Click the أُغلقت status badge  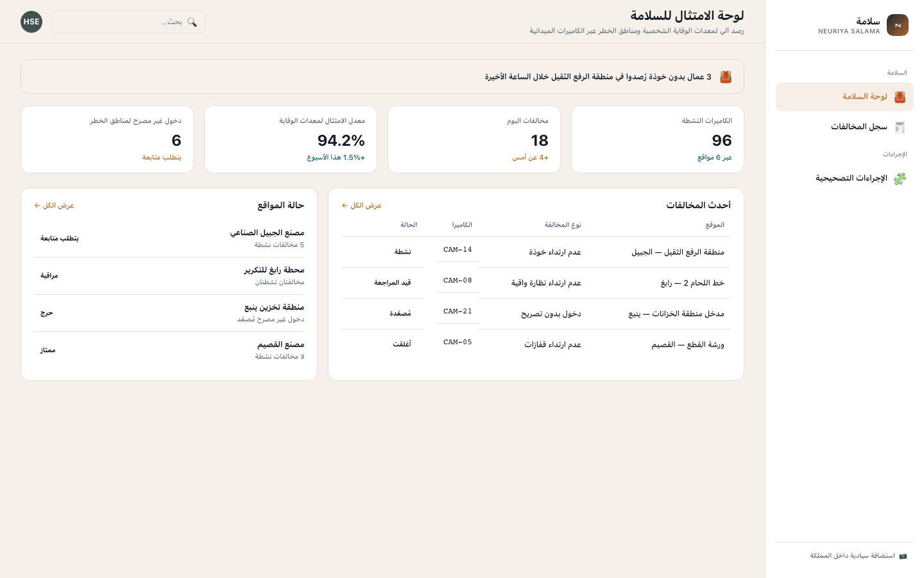(x=402, y=344)
